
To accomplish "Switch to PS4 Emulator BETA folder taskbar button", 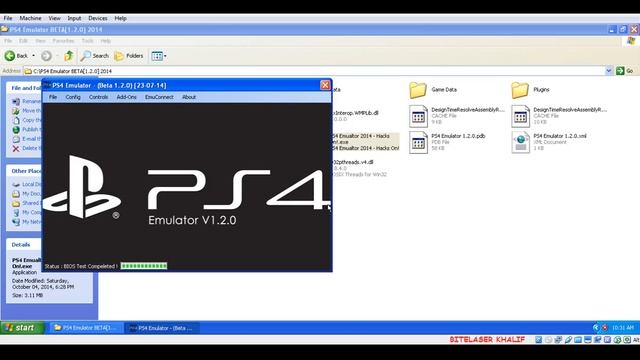I will coord(86,328).
